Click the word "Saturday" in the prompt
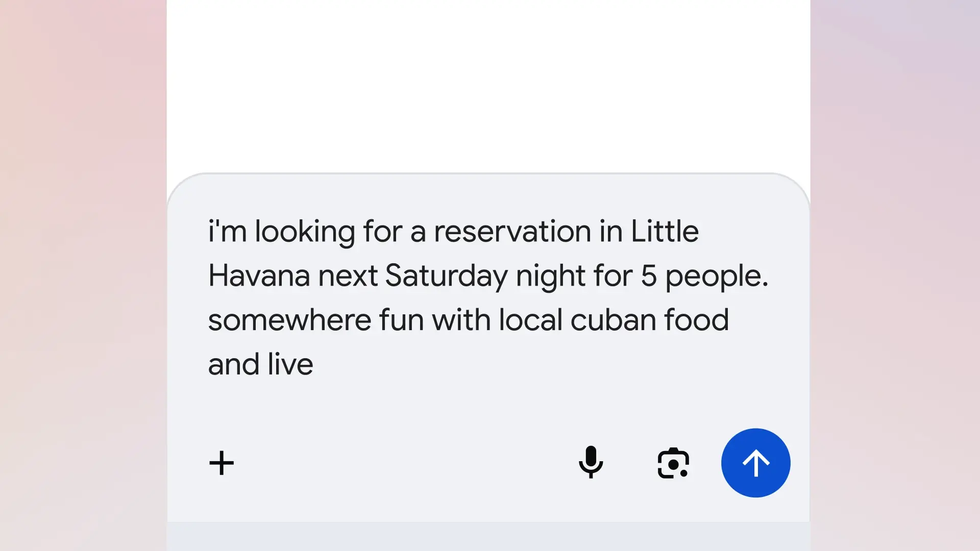The image size is (980, 551). 446,276
